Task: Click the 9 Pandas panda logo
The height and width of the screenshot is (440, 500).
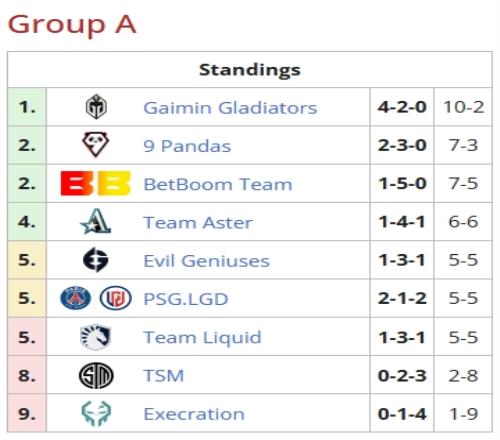Action: click(96, 145)
